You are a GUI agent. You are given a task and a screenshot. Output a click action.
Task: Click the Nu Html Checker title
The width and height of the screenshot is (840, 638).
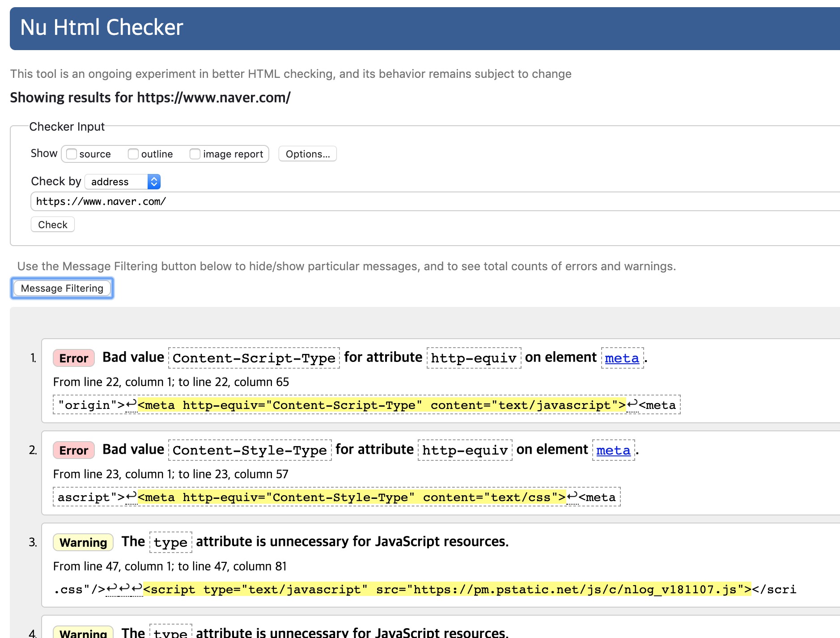point(102,27)
